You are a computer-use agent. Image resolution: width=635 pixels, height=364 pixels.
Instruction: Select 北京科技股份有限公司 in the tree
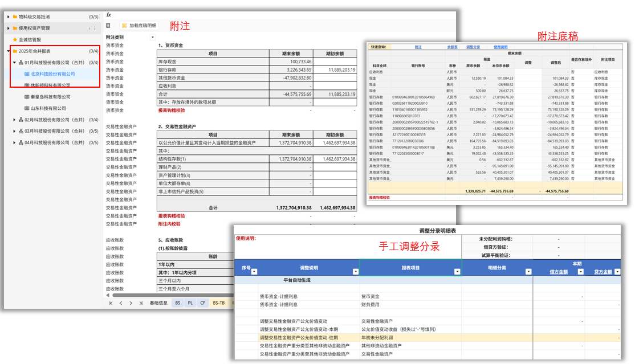[52, 74]
